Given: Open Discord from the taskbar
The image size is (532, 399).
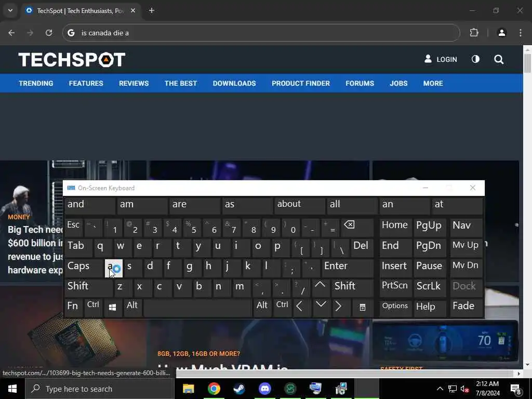Looking at the screenshot, I should [264, 389].
